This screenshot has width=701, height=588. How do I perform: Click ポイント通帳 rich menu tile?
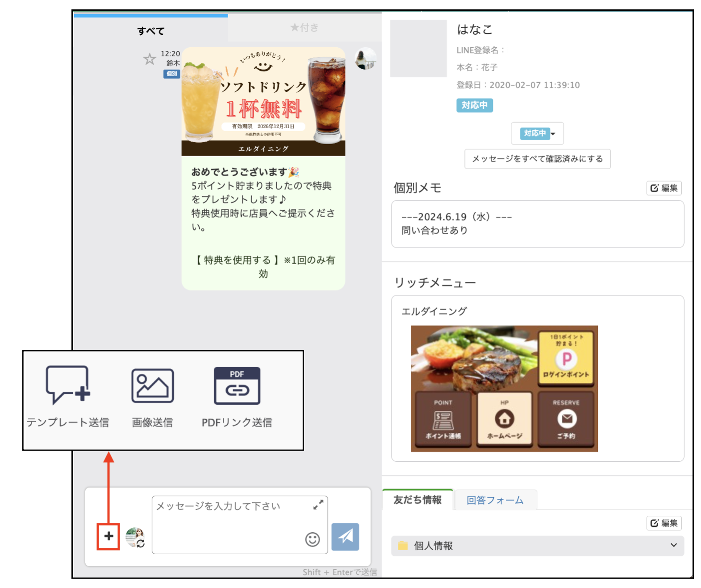443,419
